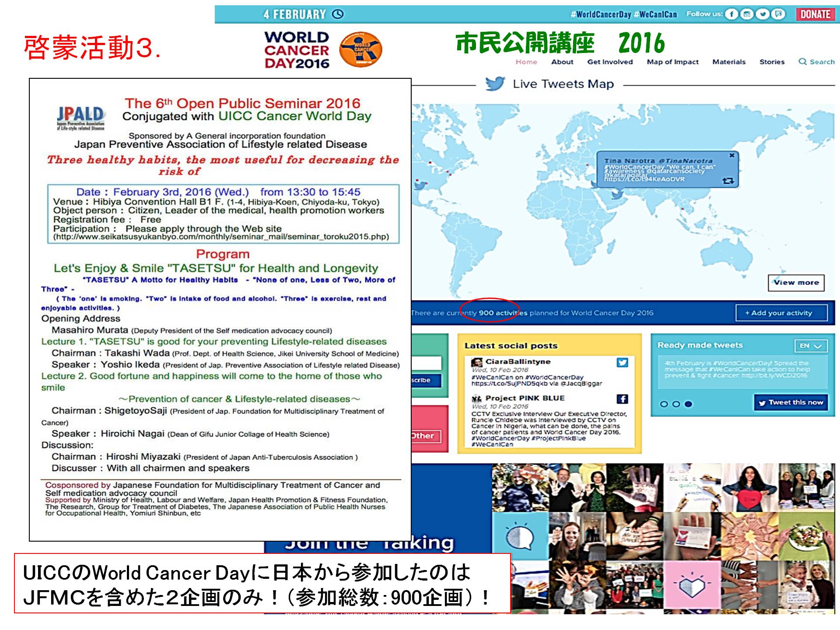Select the third ready made tweet dot

pyautogui.click(x=688, y=404)
